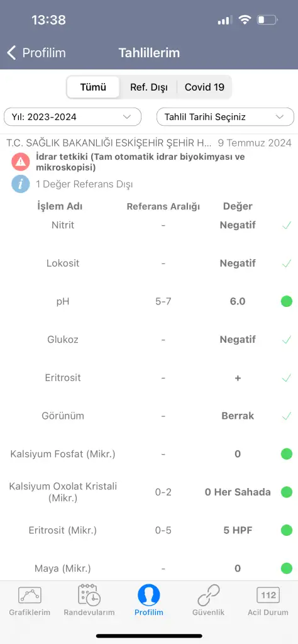Tap 1 Değer Referans Dışı text

pos(84,184)
